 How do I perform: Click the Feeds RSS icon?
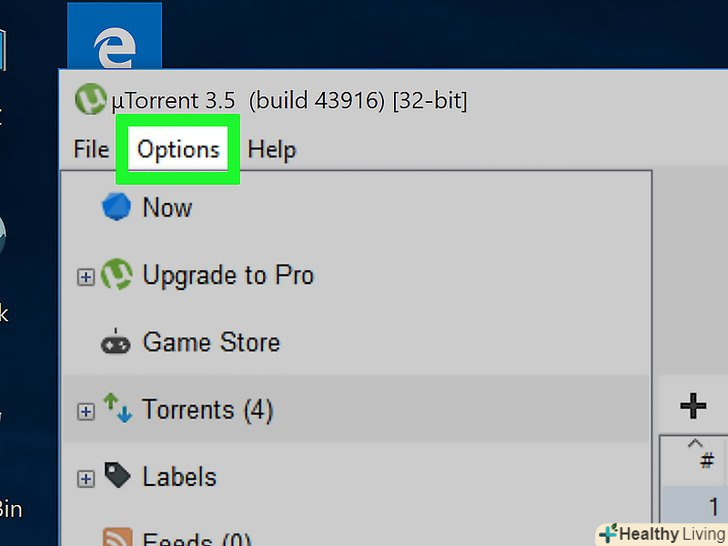(x=117, y=537)
